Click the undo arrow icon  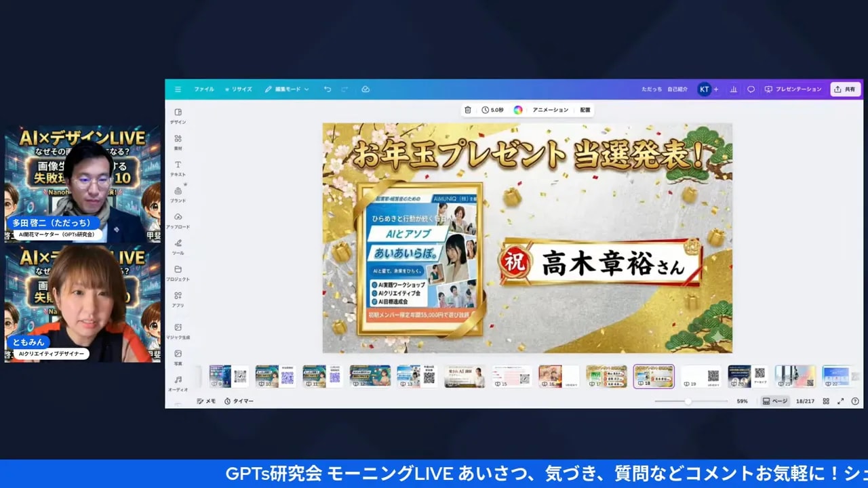click(x=328, y=89)
